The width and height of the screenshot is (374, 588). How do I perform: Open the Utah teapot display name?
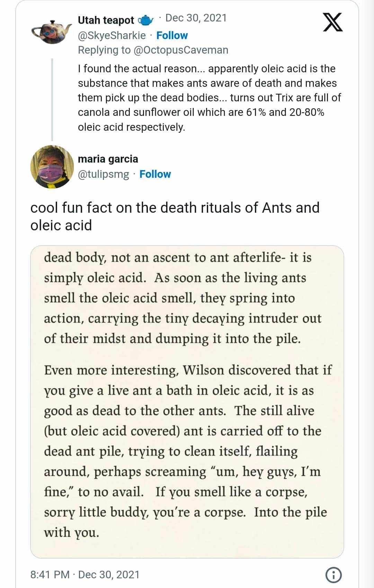106,20
